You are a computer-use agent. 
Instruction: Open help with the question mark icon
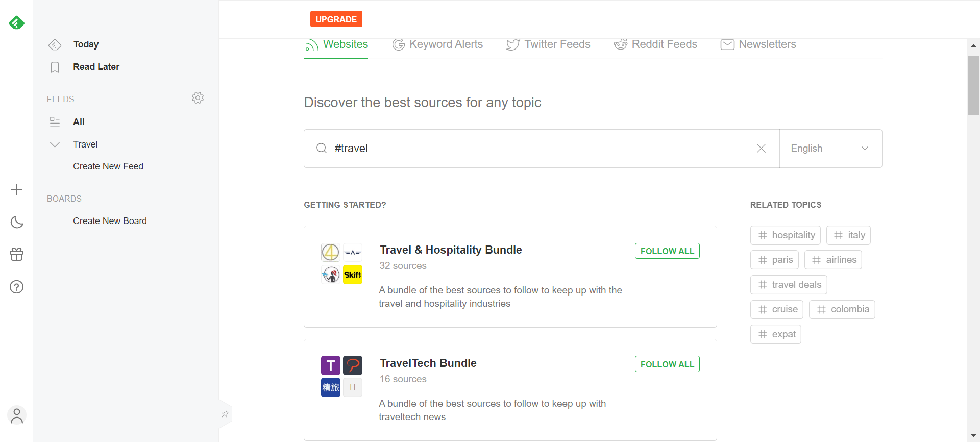(x=16, y=287)
